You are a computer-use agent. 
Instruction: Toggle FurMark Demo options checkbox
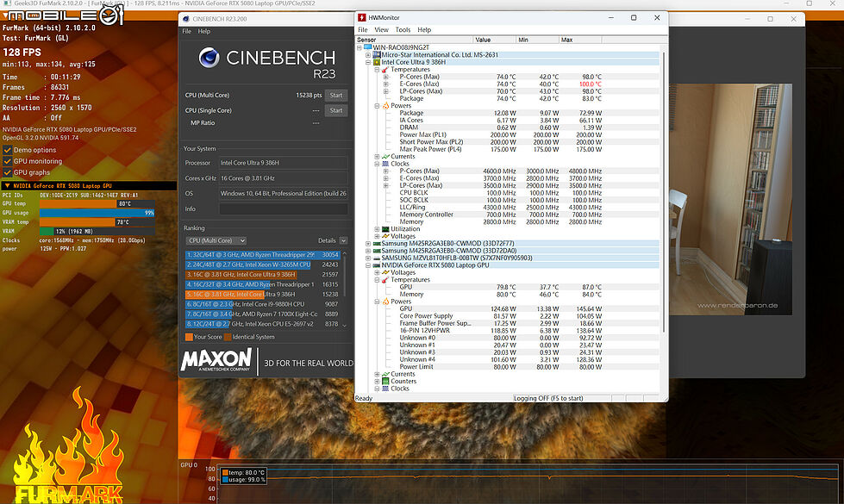click(x=8, y=150)
